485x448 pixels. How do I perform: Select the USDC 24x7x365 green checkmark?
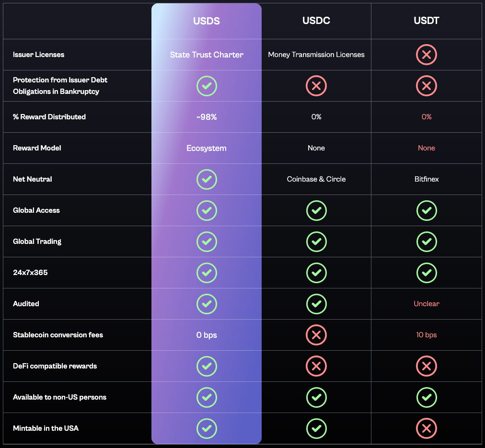pyautogui.click(x=316, y=273)
